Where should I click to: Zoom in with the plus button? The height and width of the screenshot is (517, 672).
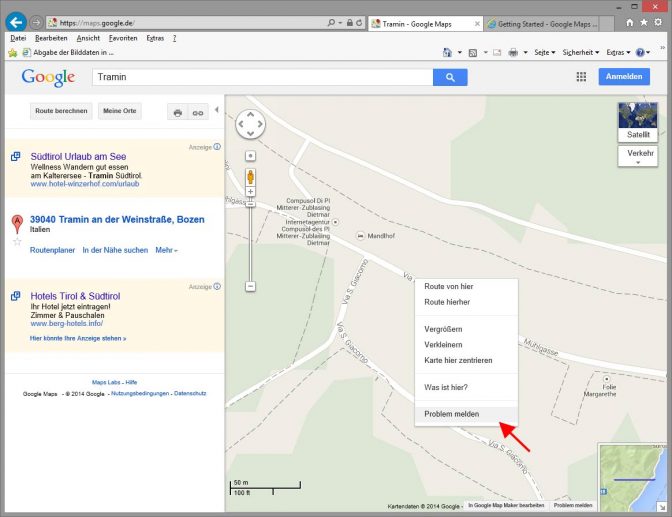point(250,192)
